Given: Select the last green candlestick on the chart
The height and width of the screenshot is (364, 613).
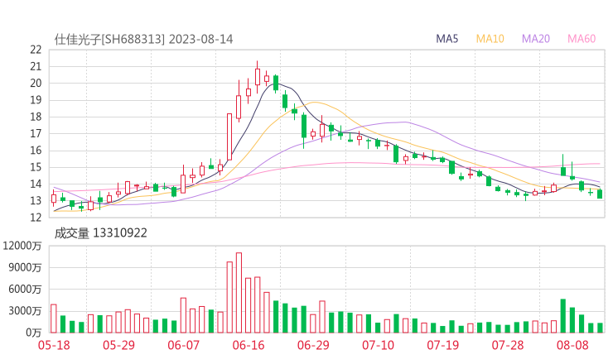Looking at the screenshot, I should click(600, 194).
